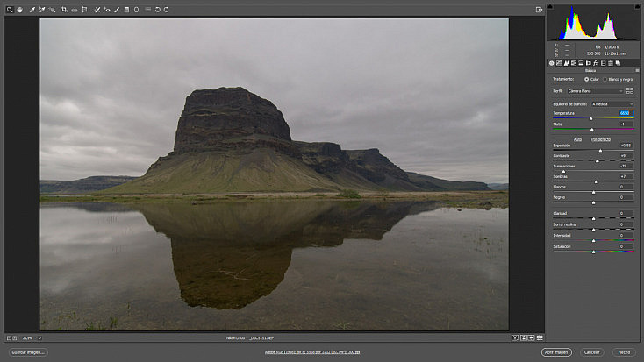Rotate image 90° counterclockwise

[158, 10]
